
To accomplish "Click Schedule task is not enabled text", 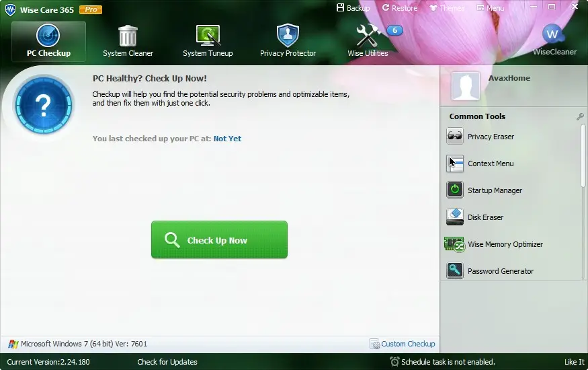I will 448,362.
